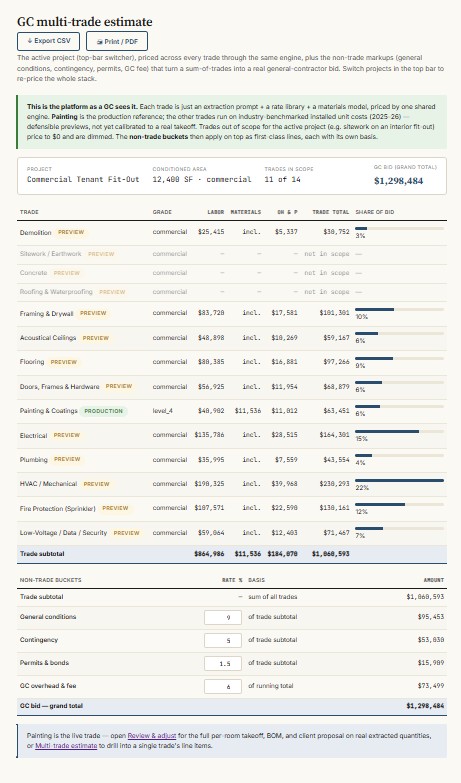
Task: Select the Fire Protection (Sprinkler) trade name
Action: 57,508
